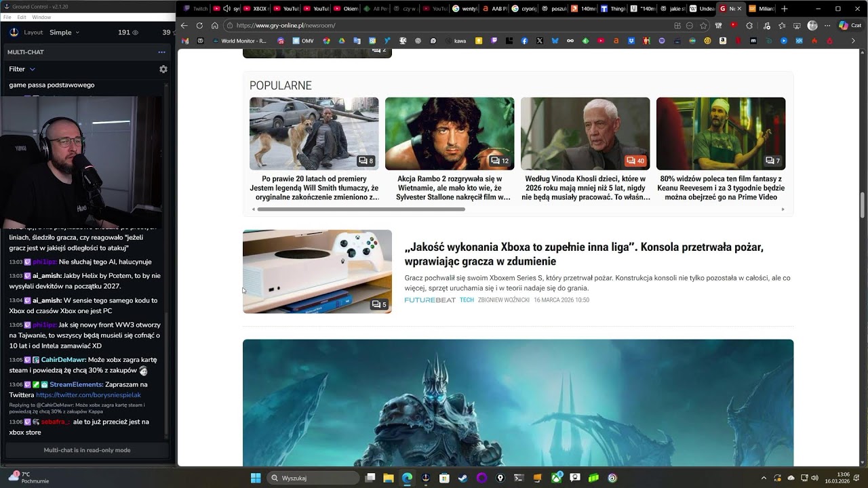The width and height of the screenshot is (868, 488).
Task: Open author Zbigniew Woźnicki's page
Action: click(503, 300)
